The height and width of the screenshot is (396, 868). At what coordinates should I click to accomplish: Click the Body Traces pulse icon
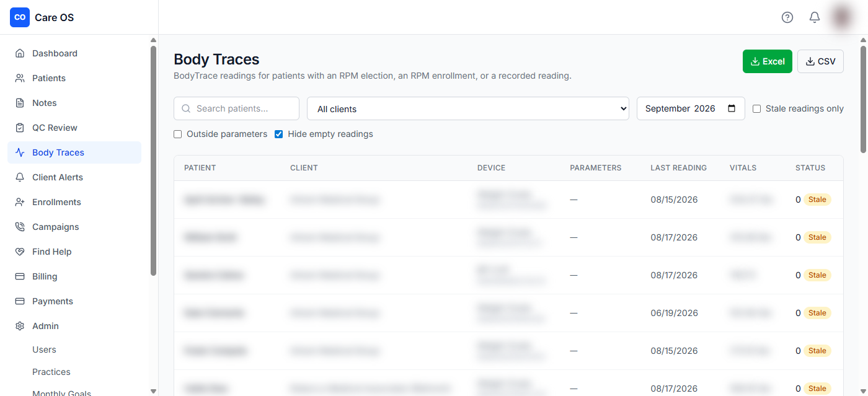20,152
